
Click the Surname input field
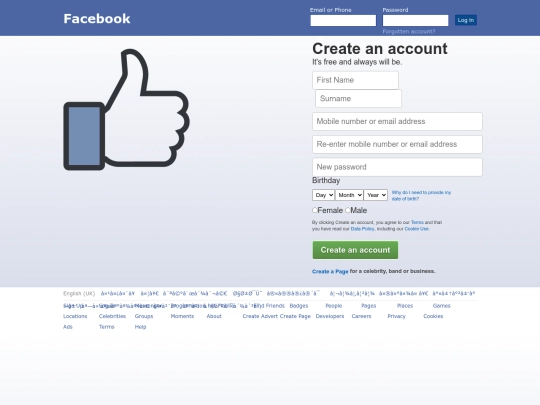pyautogui.click(x=358, y=98)
